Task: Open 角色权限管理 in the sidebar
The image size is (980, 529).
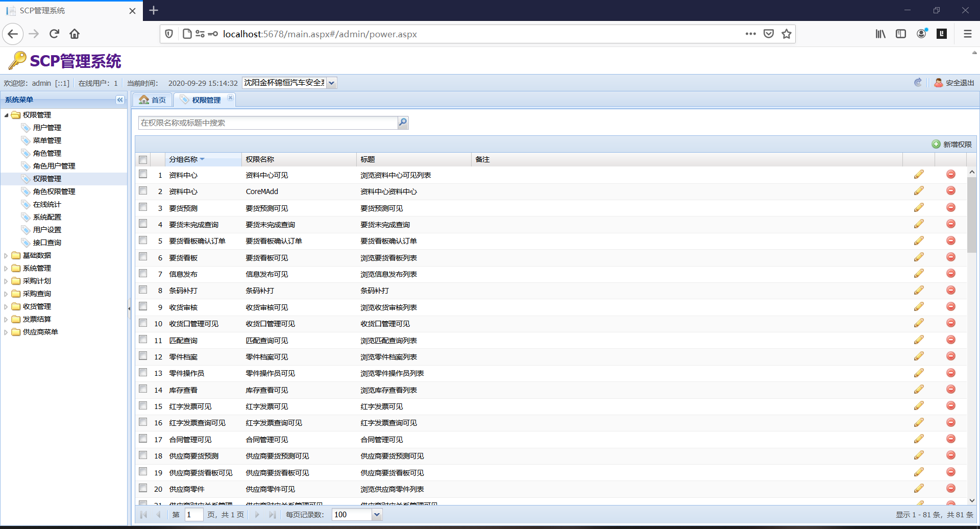Action: [54, 191]
